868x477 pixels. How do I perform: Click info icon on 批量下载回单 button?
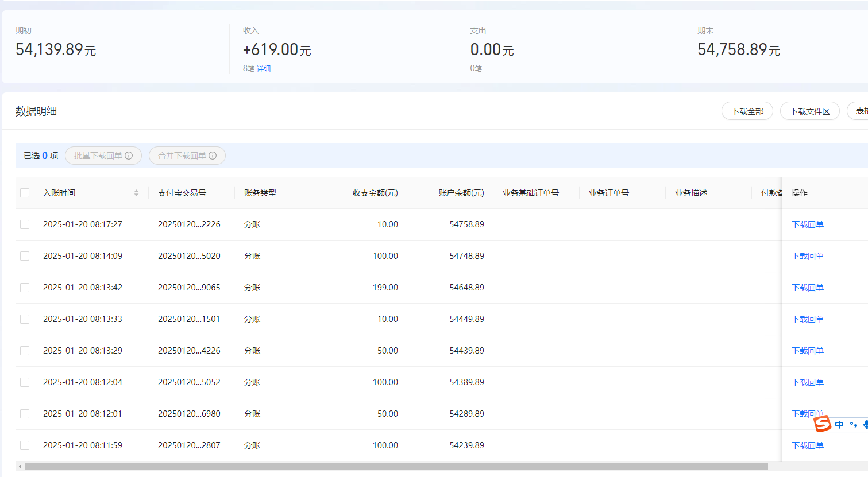point(129,156)
